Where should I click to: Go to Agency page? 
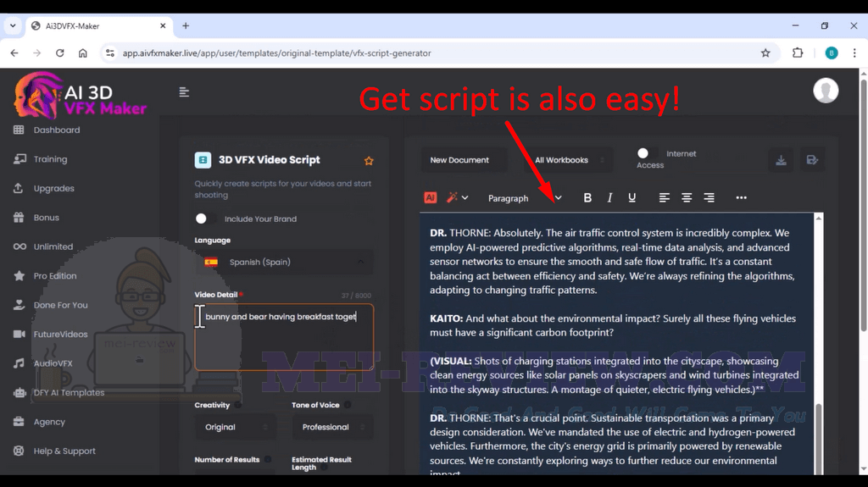tap(49, 422)
